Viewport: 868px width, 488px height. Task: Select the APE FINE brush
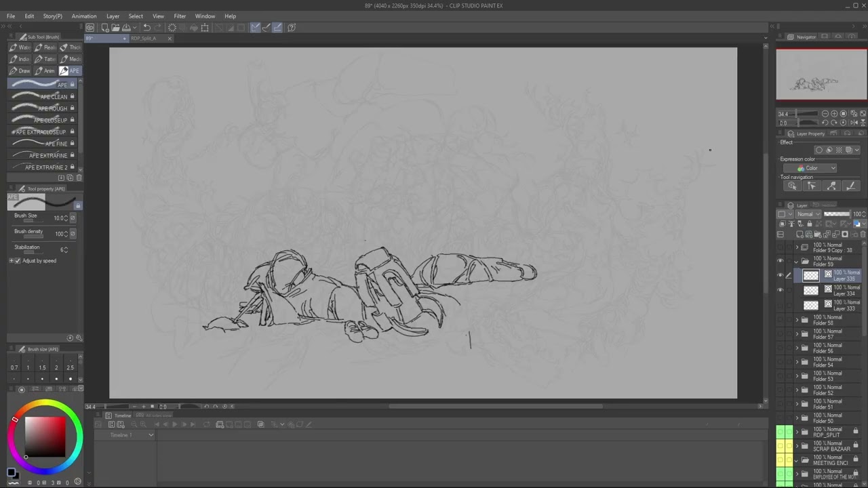(42, 143)
